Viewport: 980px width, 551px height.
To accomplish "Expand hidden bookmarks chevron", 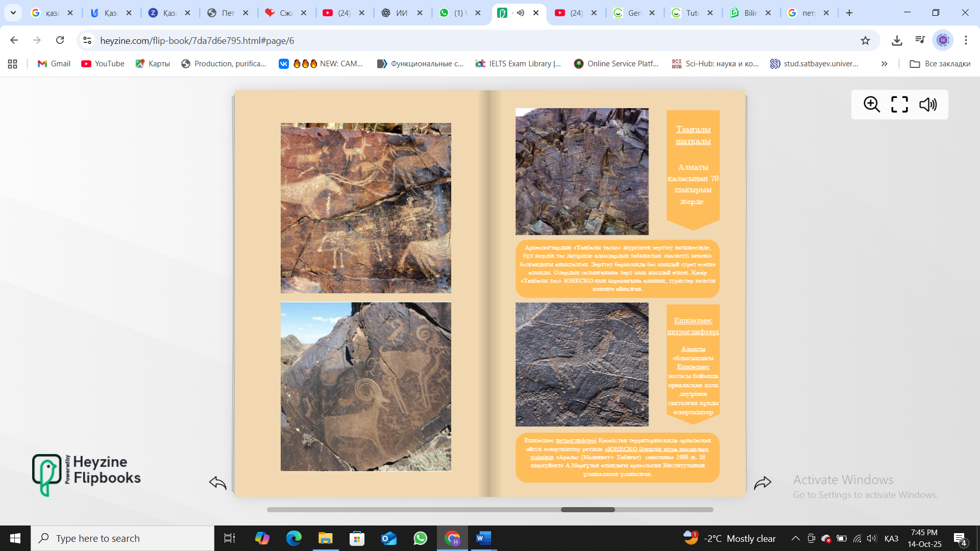I will coord(884,64).
